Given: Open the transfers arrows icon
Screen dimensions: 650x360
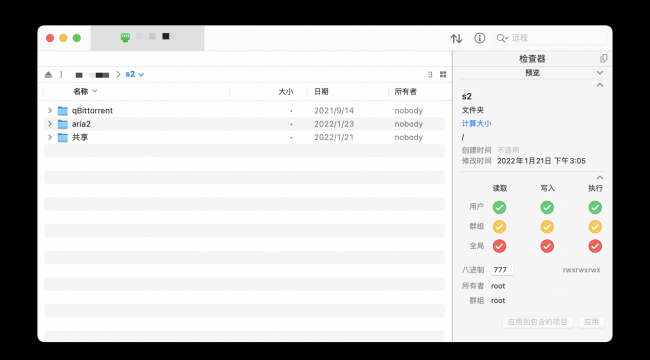Looking at the screenshot, I should (456, 39).
